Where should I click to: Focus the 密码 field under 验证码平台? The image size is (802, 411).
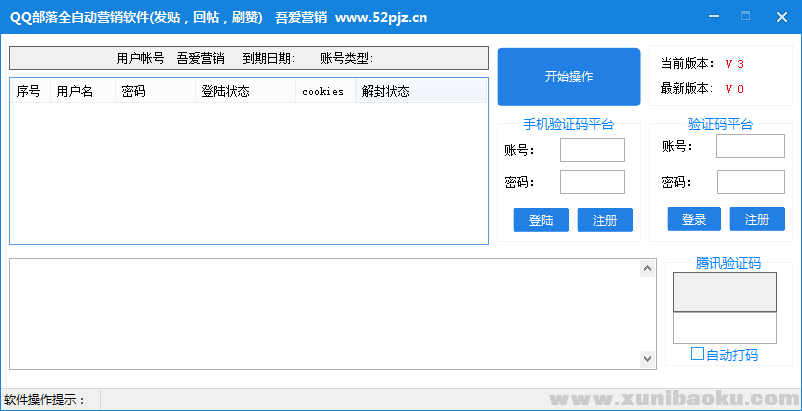pyautogui.click(x=750, y=182)
